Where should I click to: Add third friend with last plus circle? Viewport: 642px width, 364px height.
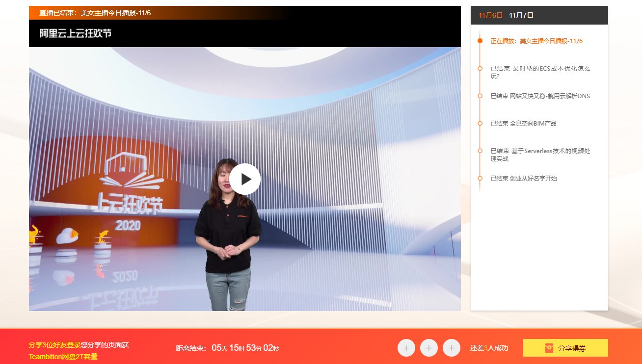452,348
